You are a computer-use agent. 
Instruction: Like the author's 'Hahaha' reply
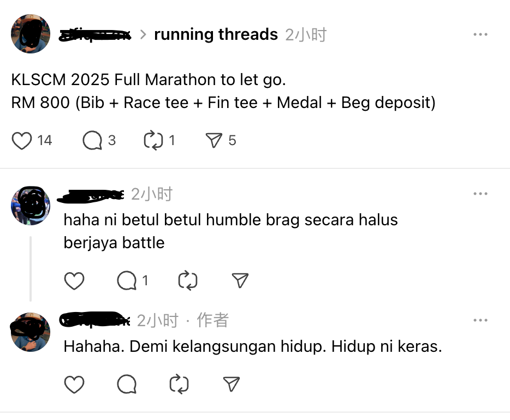[x=74, y=384]
